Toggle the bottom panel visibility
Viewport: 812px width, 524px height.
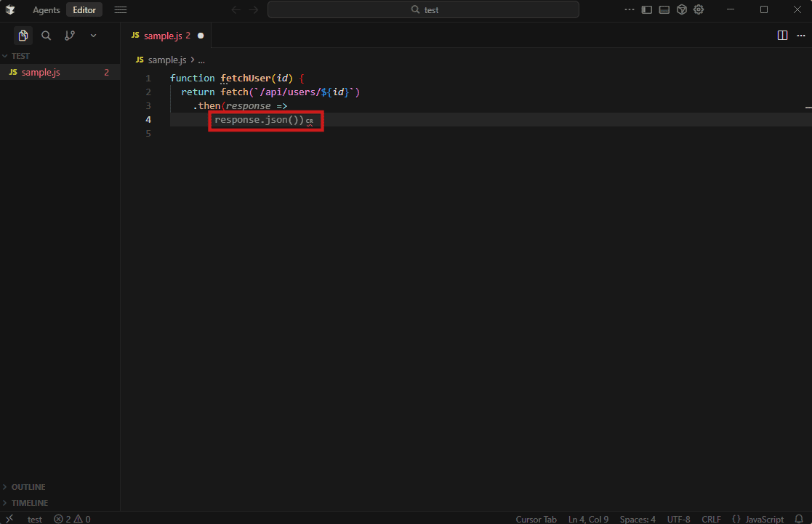664,9
